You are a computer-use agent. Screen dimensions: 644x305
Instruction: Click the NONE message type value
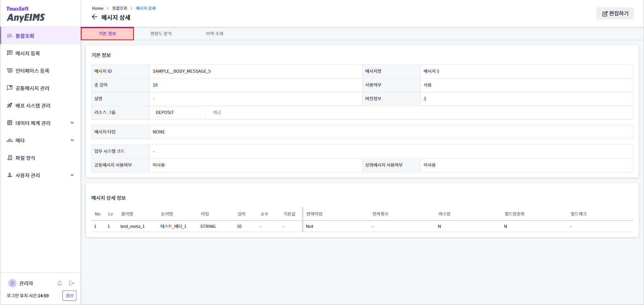pos(159,132)
